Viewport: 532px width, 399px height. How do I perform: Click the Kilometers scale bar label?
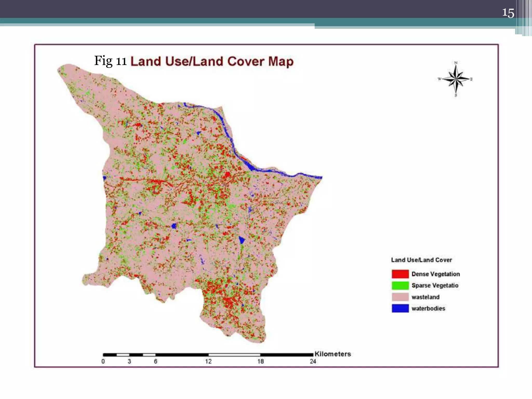tap(332, 354)
